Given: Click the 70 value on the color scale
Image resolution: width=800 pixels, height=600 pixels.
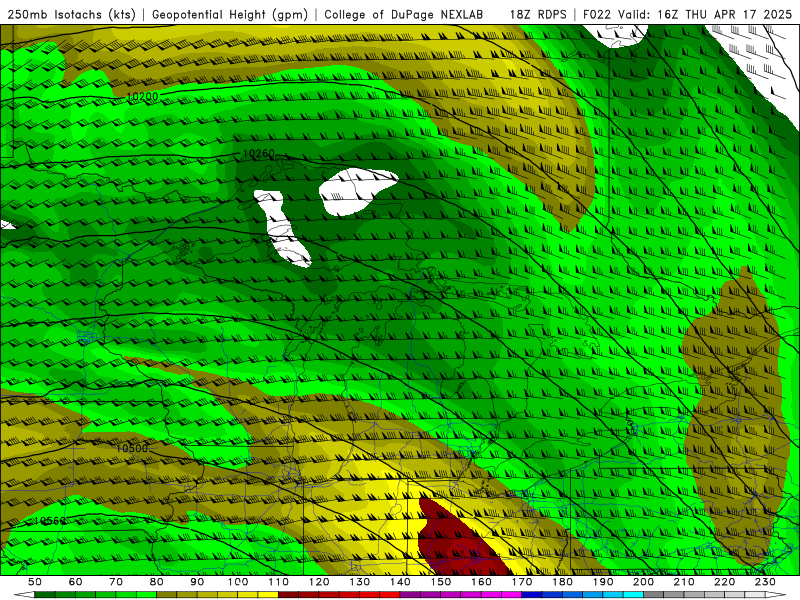Looking at the screenshot, I should pos(116,582).
